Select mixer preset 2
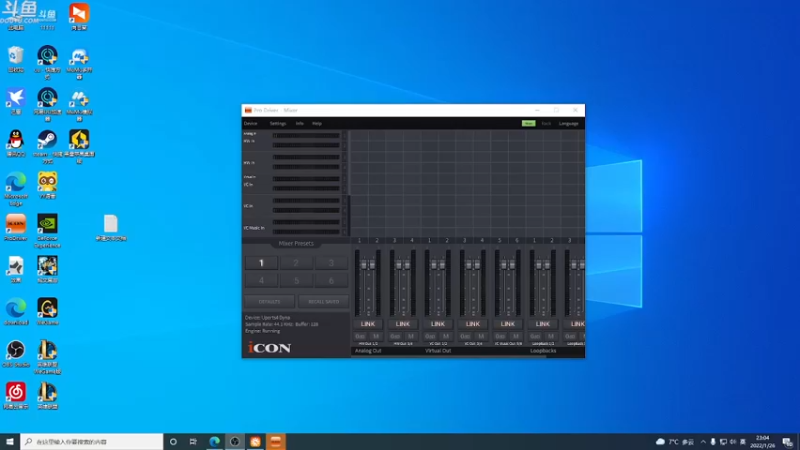 pyautogui.click(x=296, y=263)
